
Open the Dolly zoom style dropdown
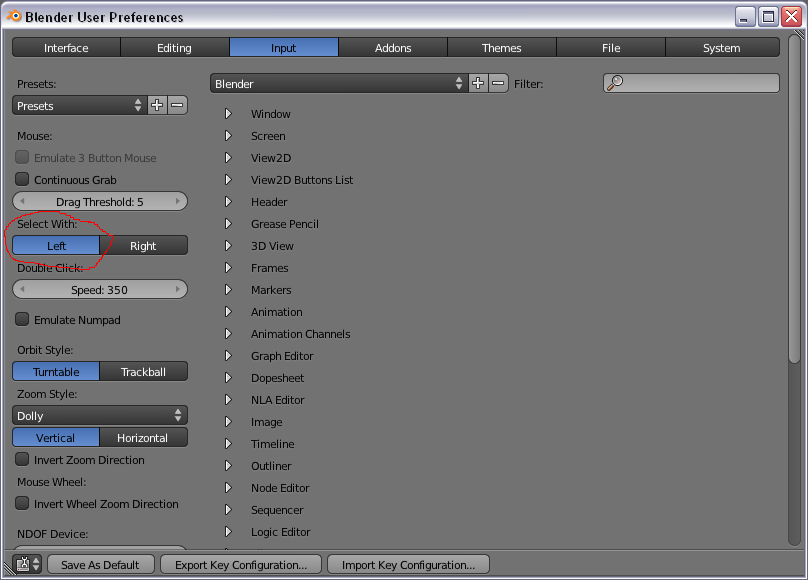[100, 415]
